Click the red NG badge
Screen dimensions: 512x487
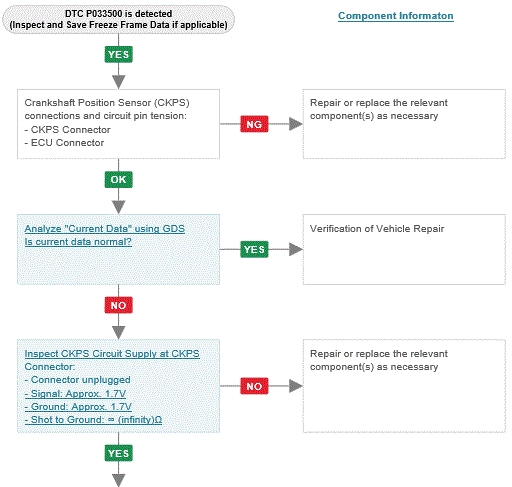click(254, 124)
